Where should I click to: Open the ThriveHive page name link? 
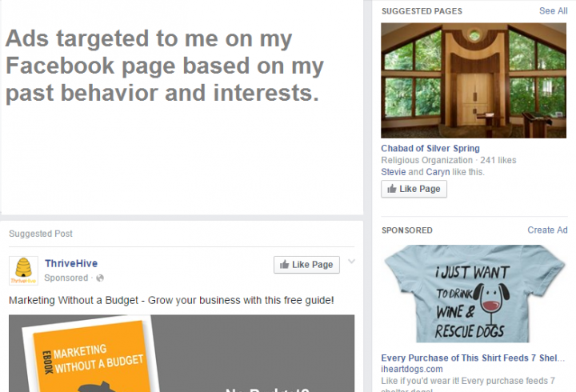(x=71, y=263)
